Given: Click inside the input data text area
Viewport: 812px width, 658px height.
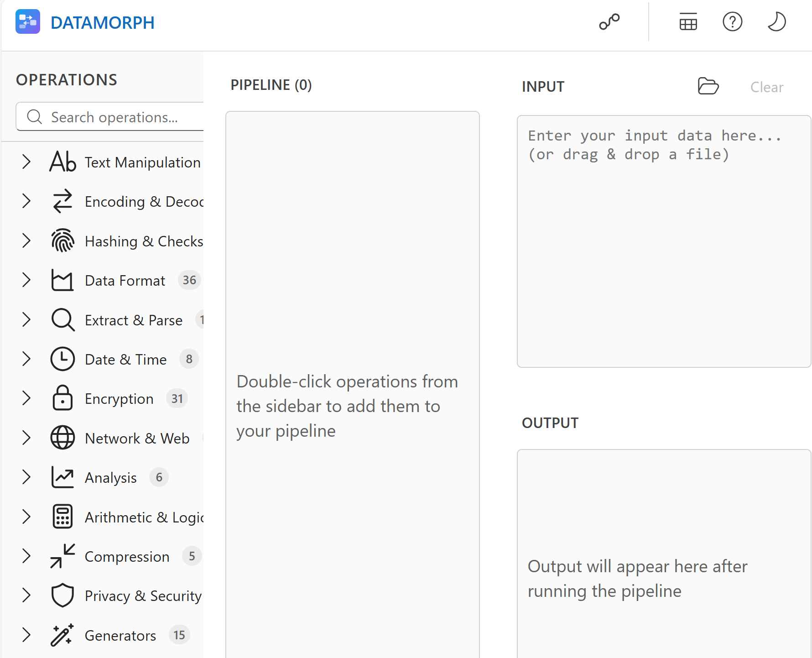Looking at the screenshot, I should coord(664,251).
